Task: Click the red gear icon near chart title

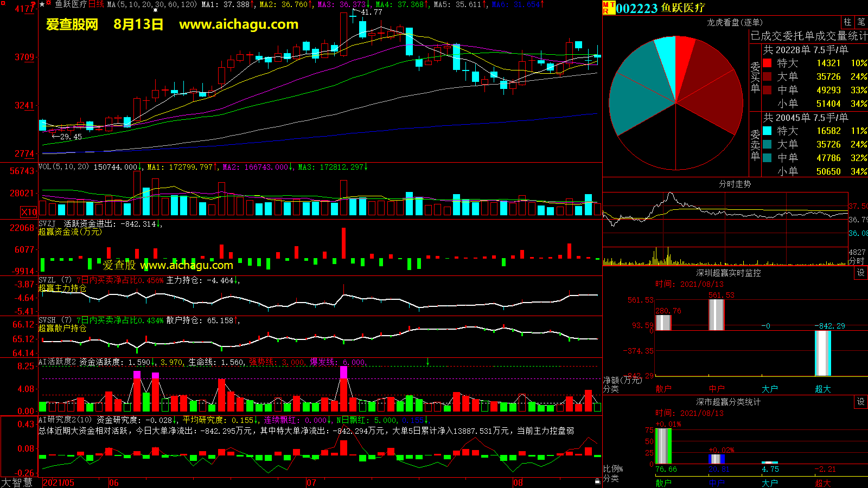Action: point(49,4)
